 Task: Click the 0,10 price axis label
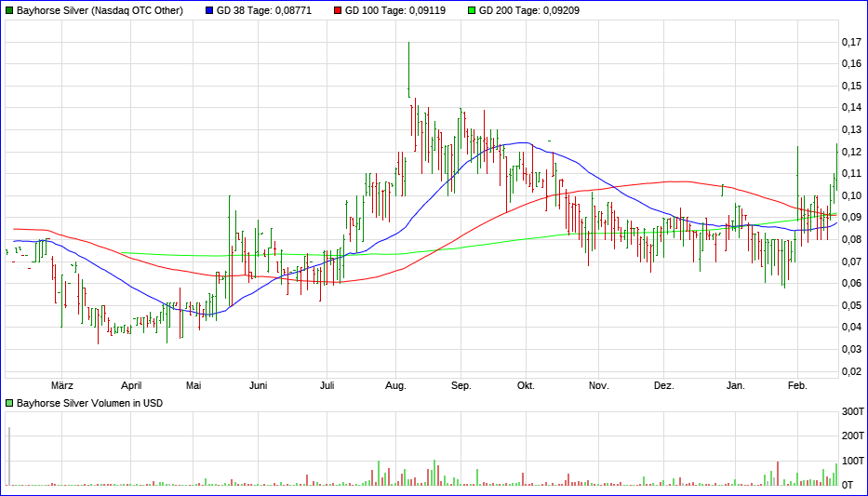click(851, 195)
